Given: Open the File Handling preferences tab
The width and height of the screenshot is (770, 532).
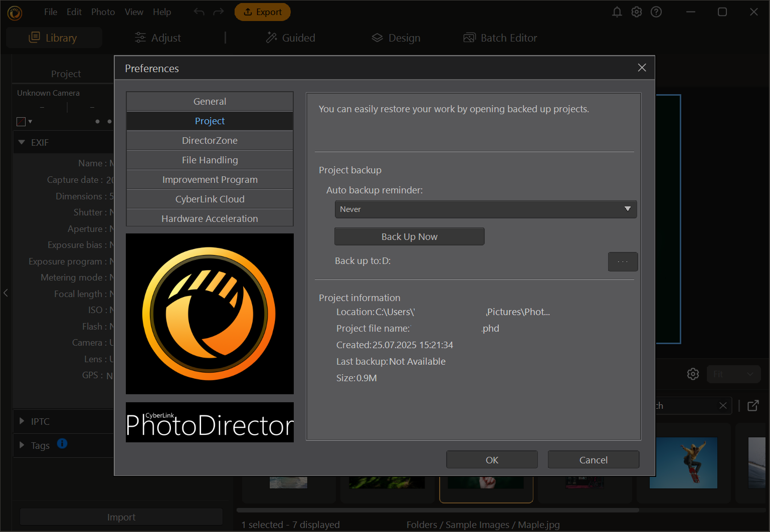Looking at the screenshot, I should (210, 160).
